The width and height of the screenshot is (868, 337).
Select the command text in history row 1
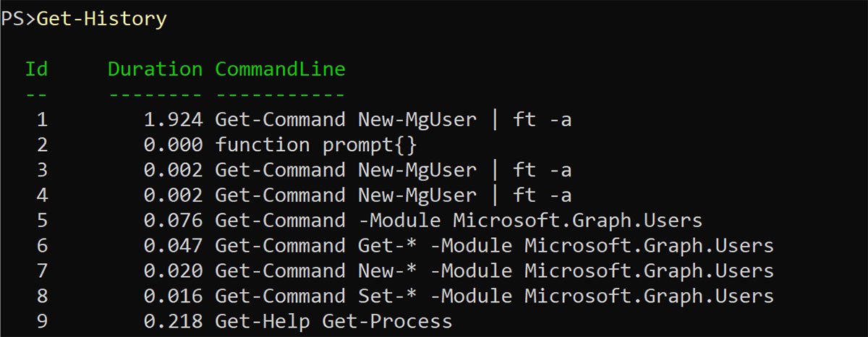pyautogui.click(x=393, y=119)
